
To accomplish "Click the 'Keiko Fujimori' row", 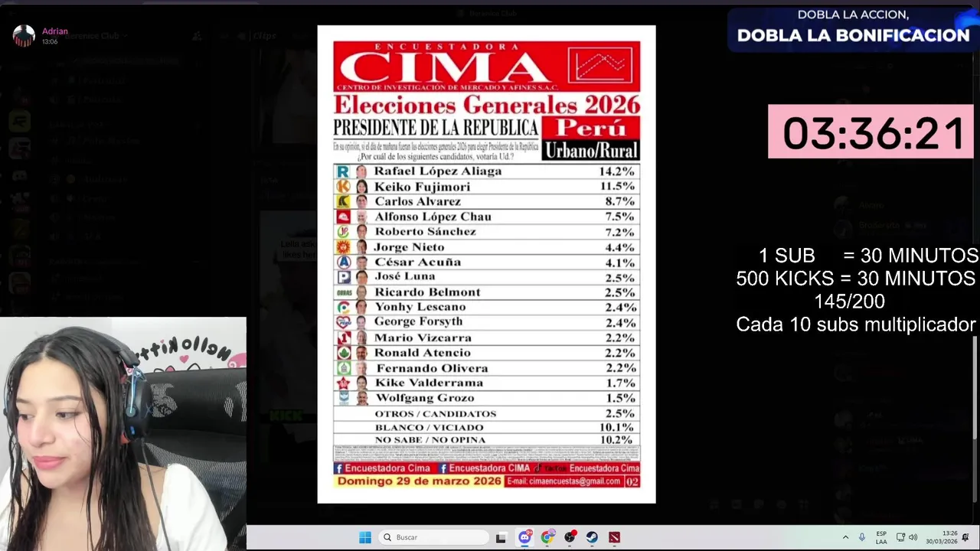I will point(486,187).
